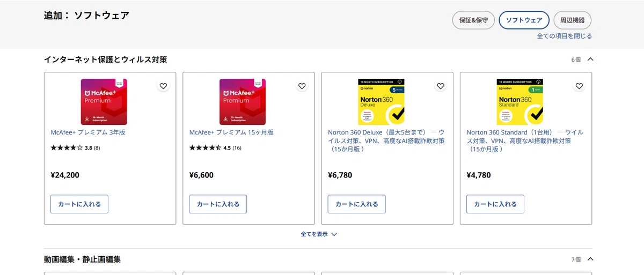Switch to the 周辺機器 tab pill
644x275 pixels.
coord(572,20)
